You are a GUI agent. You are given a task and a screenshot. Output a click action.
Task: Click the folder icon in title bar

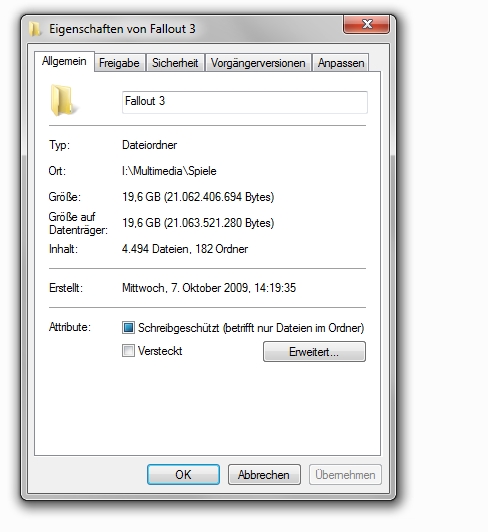[34, 29]
